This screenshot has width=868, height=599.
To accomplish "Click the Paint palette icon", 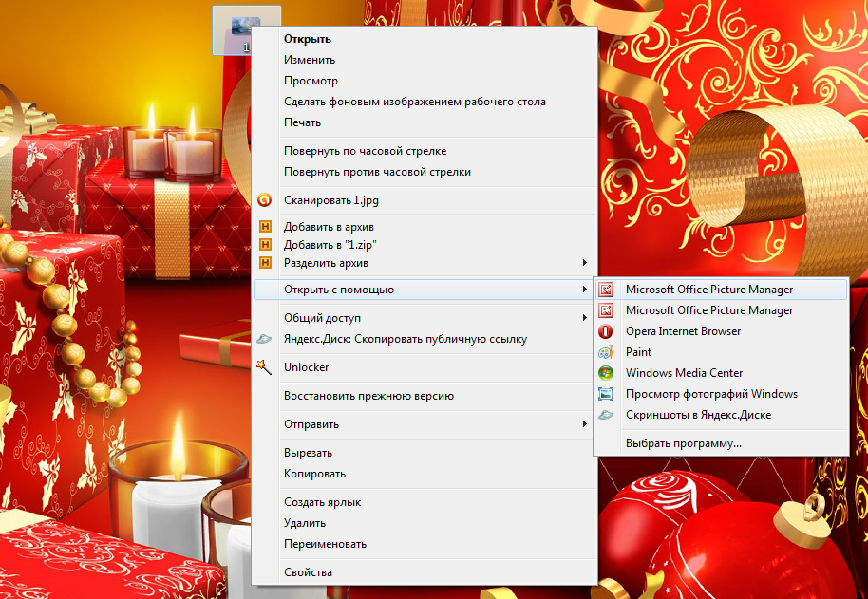I will [x=606, y=352].
